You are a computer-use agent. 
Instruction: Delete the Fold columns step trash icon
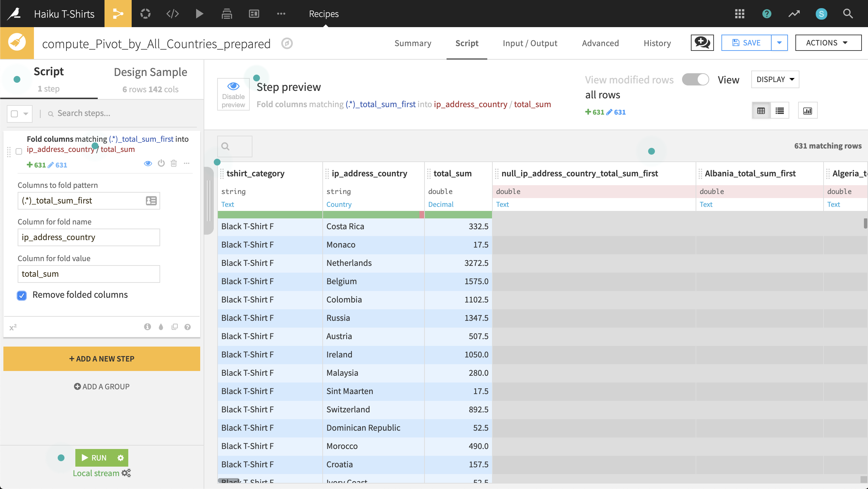click(x=174, y=163)
